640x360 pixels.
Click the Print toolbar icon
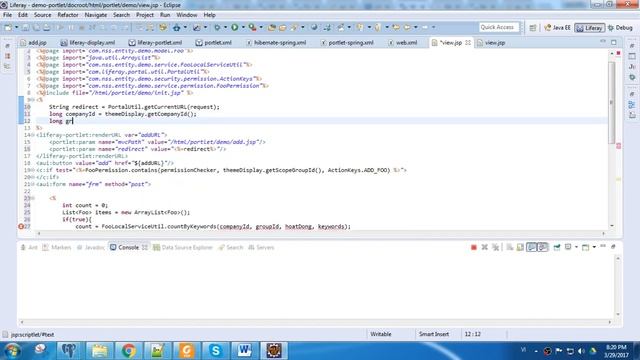pyautogui.click(x=47, y=27)
